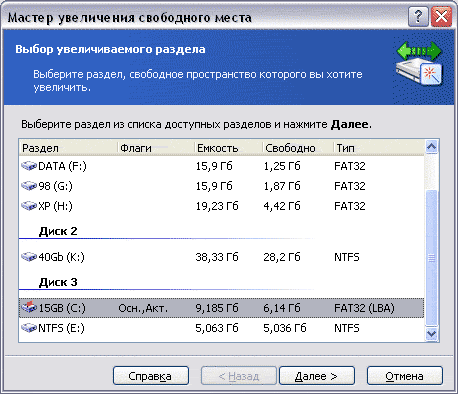Screen dimensions: 458x394
Task: Click the FAT32 type of XP (H:)
Action: (350, 206)
